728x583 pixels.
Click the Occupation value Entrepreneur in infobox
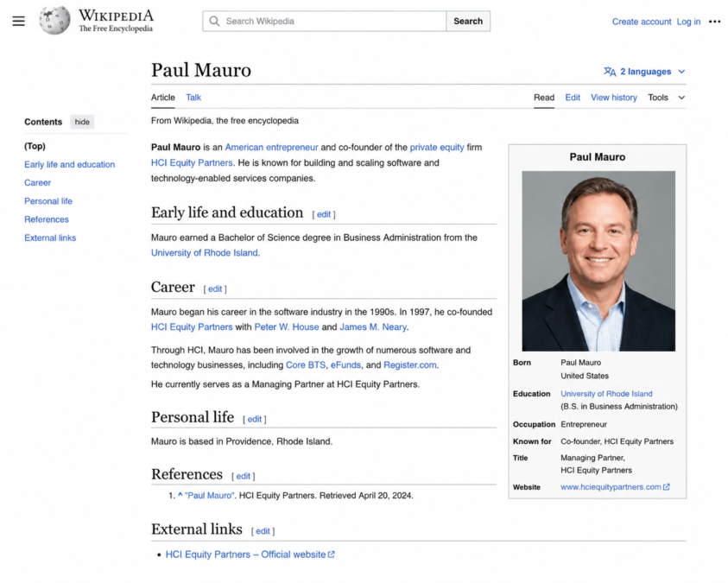pyautogui.click(x=584, y=424)
